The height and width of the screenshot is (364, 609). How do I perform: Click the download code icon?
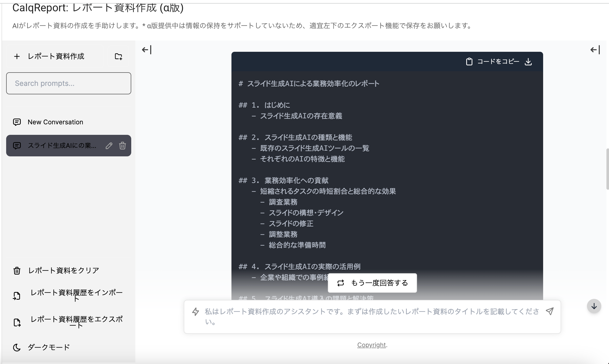tap(528, 62)
